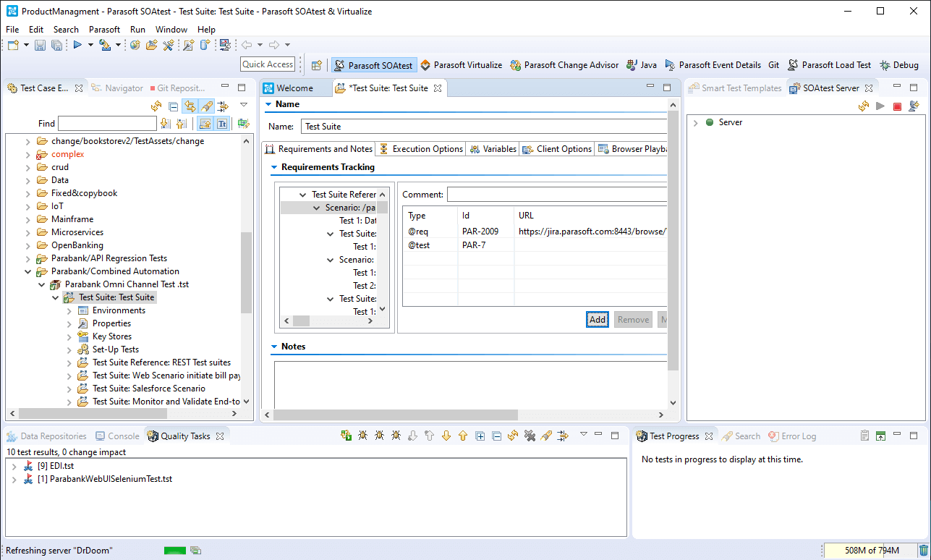This screenshot has width=931, height=560.
Task: Click the Add button under requirements table
Action: (x=598, y=320)
